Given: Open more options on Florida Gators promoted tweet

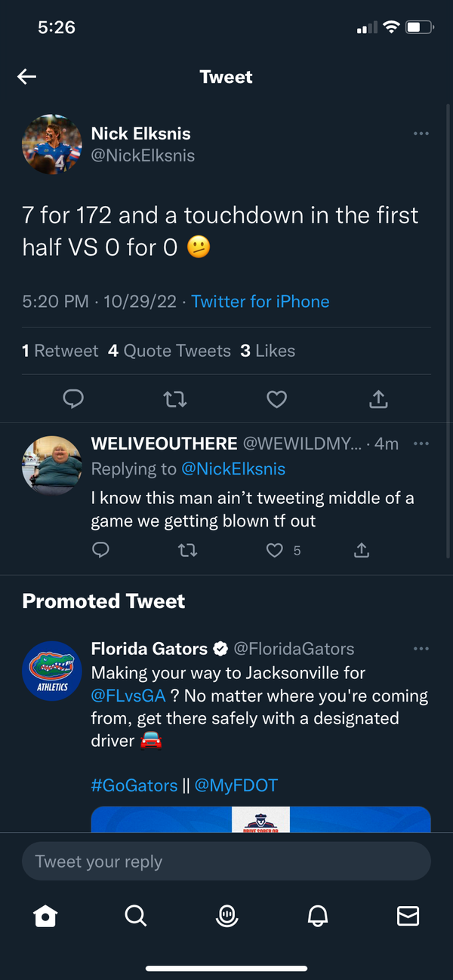Looking at the screenshot, I should tap(421, 649).
